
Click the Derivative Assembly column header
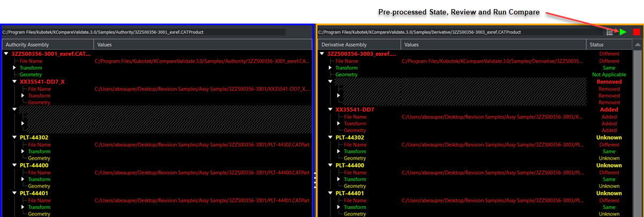[358, 45]
